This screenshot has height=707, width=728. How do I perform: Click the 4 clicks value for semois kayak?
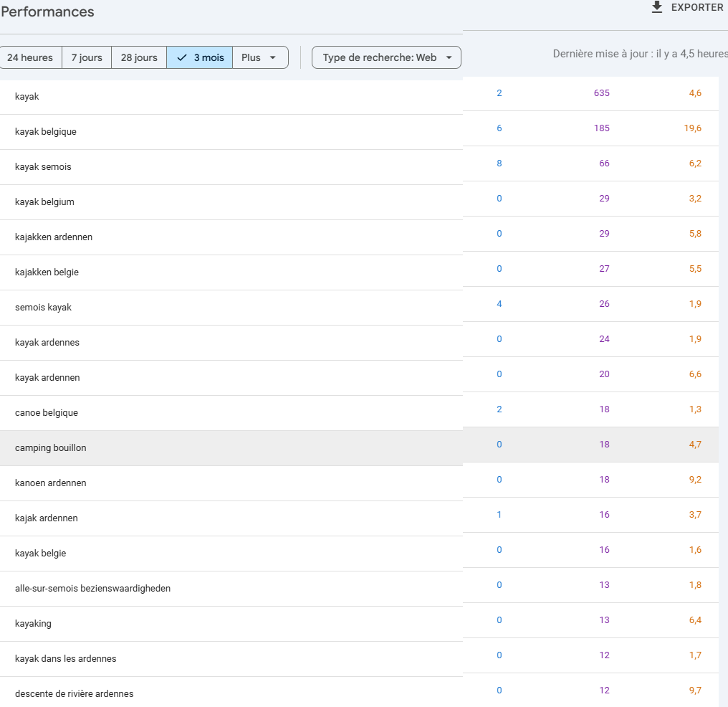(x=499, y=304)
